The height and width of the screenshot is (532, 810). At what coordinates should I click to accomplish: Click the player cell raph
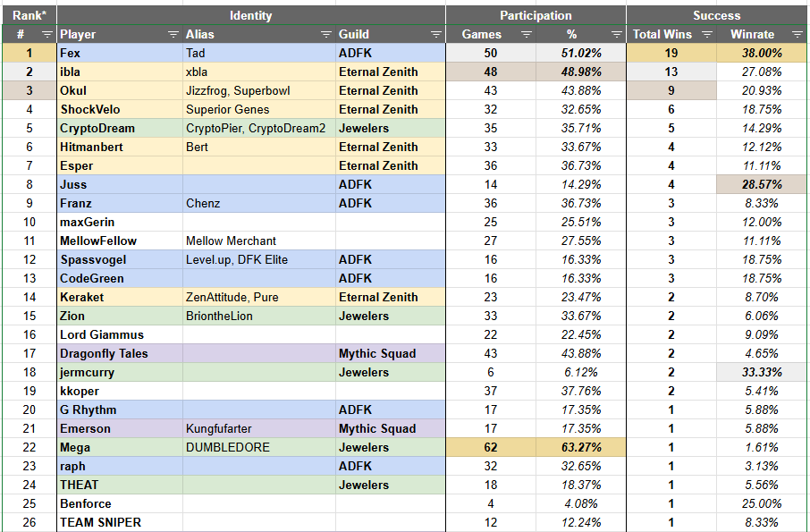pyautogui.click(x=120, y=467)
